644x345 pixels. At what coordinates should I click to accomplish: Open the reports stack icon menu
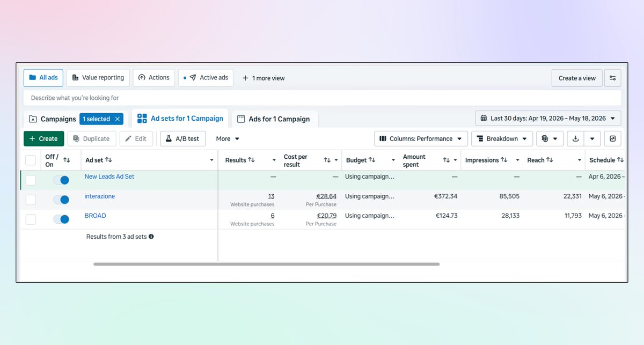pyautogui.click(x=550, y=138)
